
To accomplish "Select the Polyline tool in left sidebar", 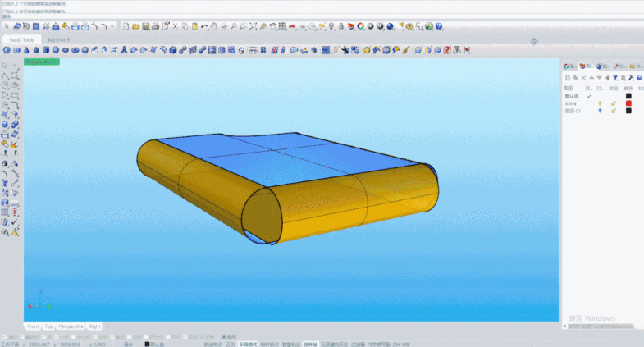I will tap(6, 75).
